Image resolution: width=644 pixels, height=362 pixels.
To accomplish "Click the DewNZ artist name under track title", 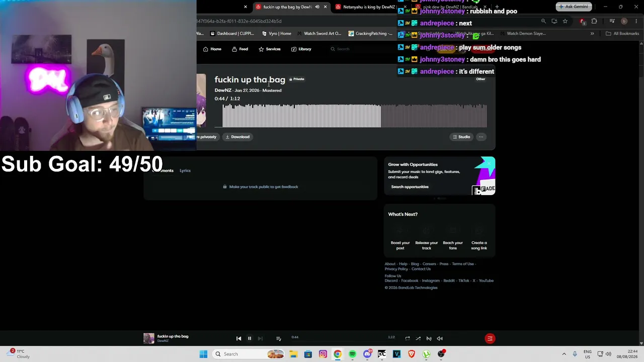I will (223, 90).
